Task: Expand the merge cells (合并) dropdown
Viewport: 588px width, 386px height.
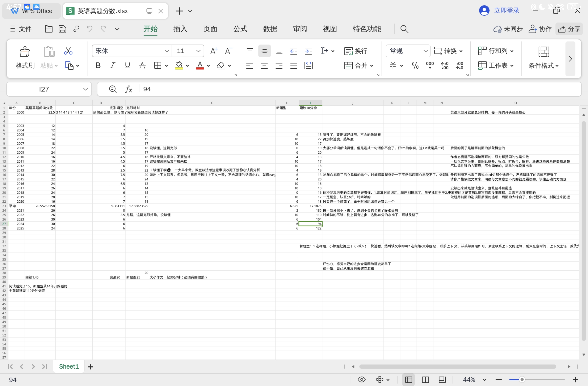Action: tap(372, 66)
